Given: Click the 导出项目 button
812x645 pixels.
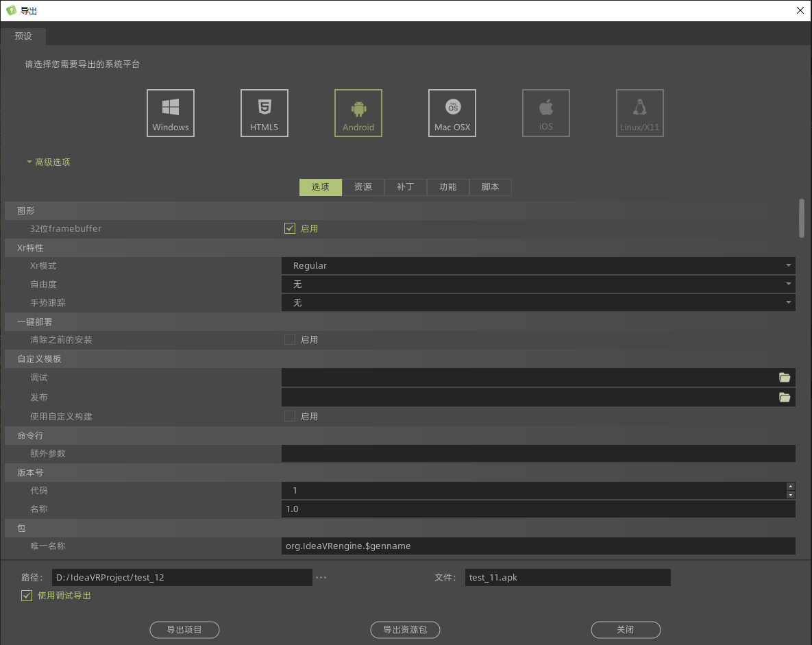Looking at the screenshot, I should click(x=184, y=629).
